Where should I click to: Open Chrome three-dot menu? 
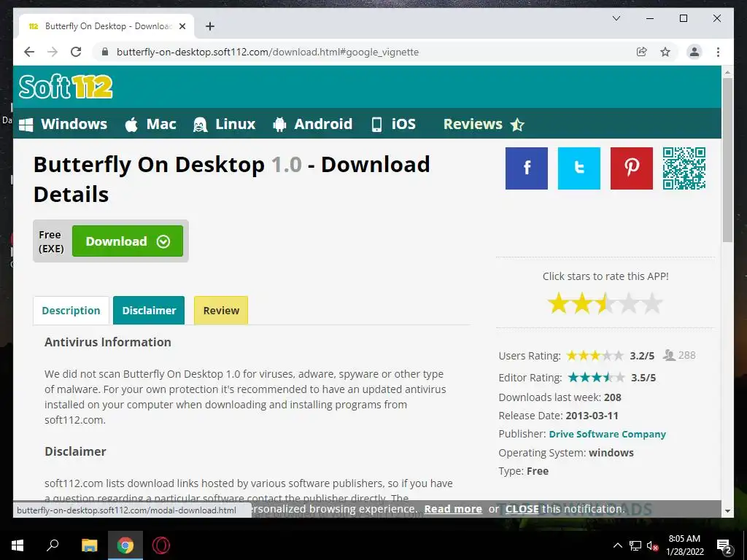pyautogui.click(x=718, y=52)
